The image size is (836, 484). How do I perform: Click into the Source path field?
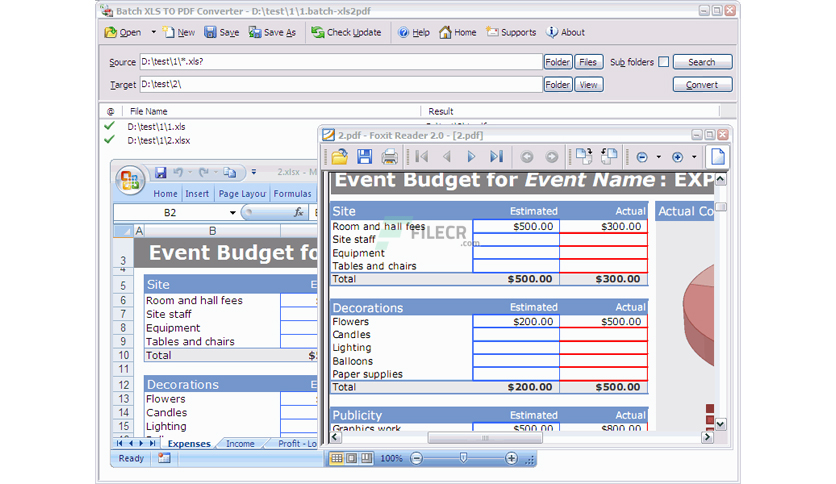coord(341,62)
